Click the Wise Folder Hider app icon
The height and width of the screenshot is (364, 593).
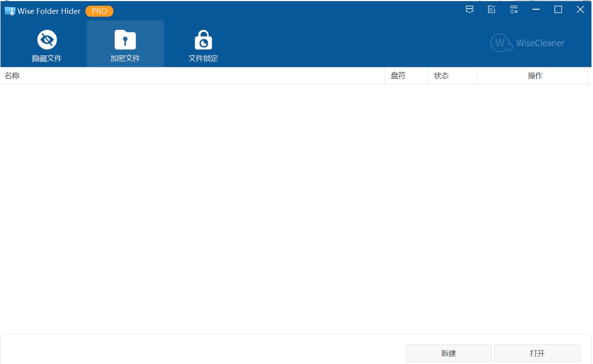(10, 11)
